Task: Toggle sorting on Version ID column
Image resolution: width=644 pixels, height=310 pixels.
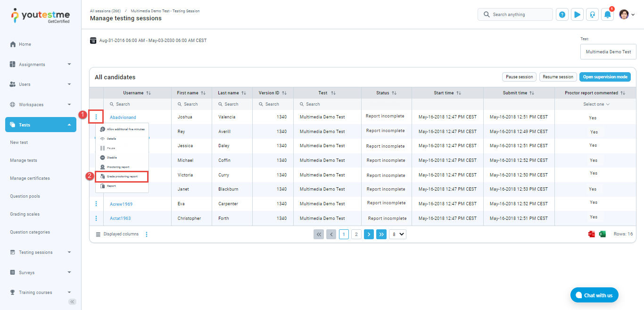Action: point(284,93)
